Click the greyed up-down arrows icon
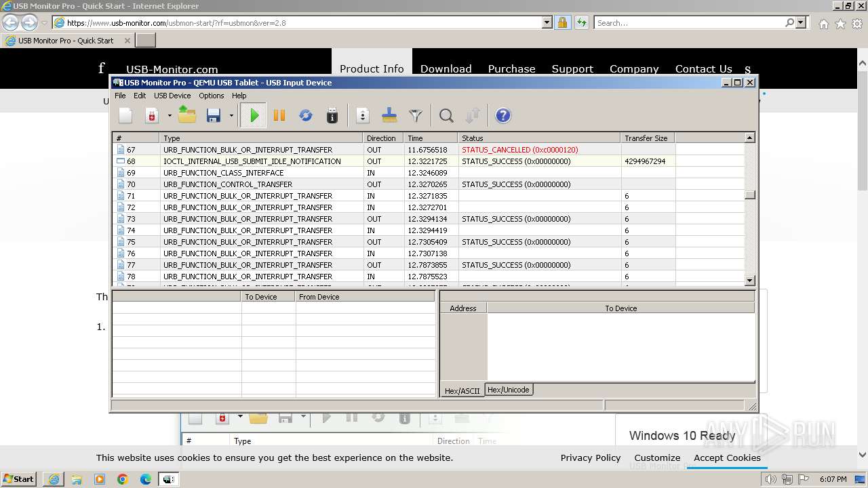Image resolution: width=868 pixels, height=488 pixels. tap(473, 116)
